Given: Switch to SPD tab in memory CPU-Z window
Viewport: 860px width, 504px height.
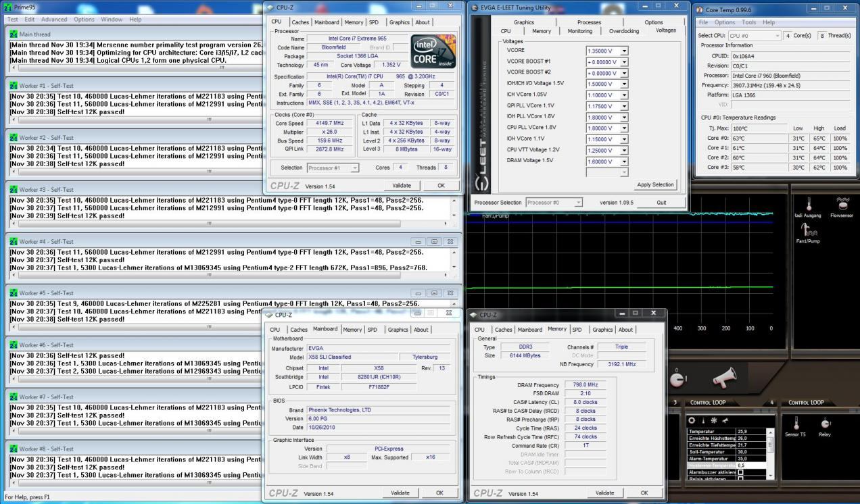Looking at the screenshot, I should point(577,330).
